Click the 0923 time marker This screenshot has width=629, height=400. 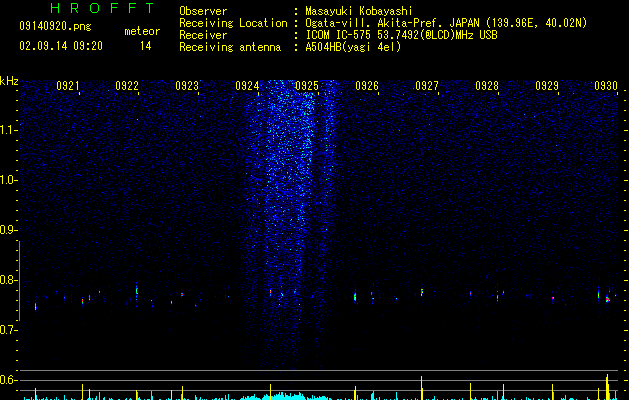click(187, 86)
